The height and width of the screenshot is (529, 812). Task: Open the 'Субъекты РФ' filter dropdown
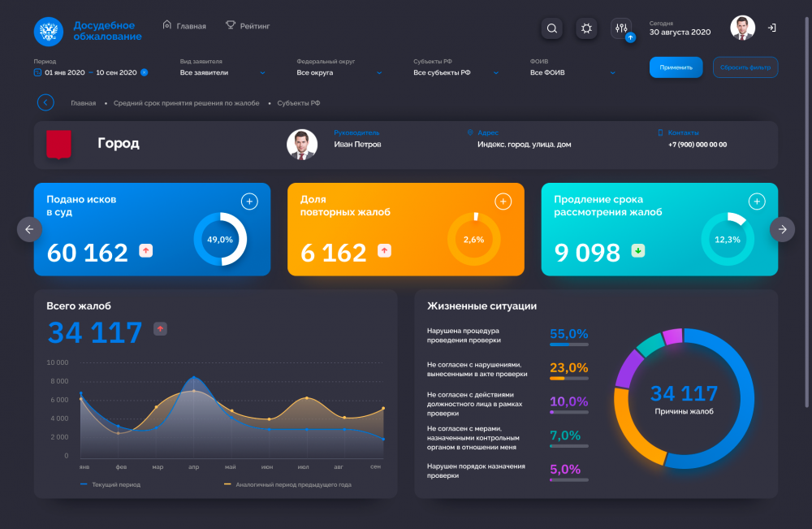point(456,72)
